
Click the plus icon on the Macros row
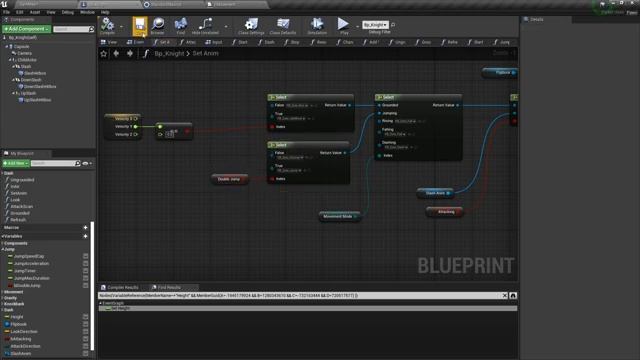pos(85,227)
